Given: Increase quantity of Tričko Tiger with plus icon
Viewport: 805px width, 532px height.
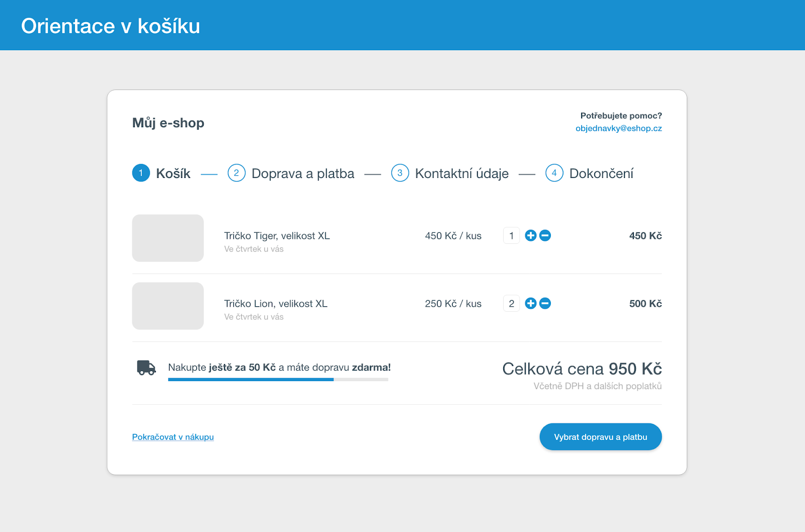Looking at the screenshot, I should point(530,235).
